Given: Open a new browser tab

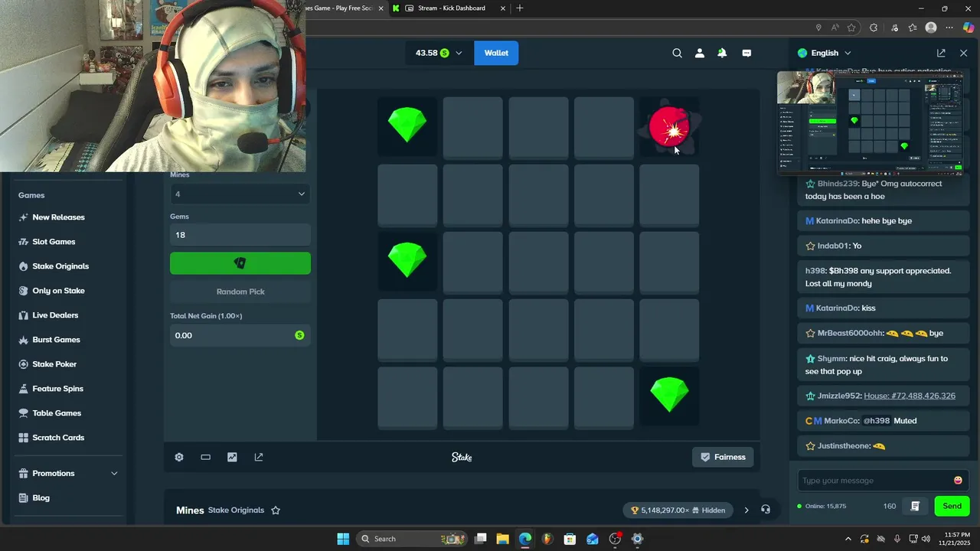Looking at the screenshot, I should click(x=520, y=8).
